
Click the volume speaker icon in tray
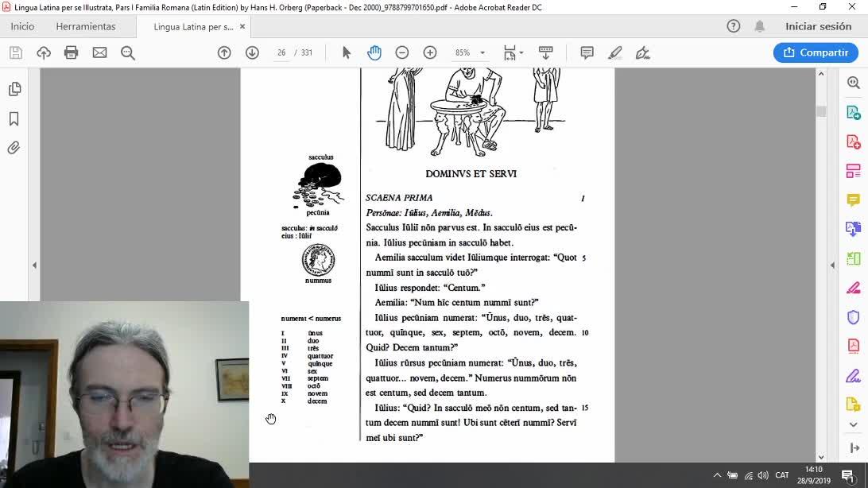click(763, 475)
